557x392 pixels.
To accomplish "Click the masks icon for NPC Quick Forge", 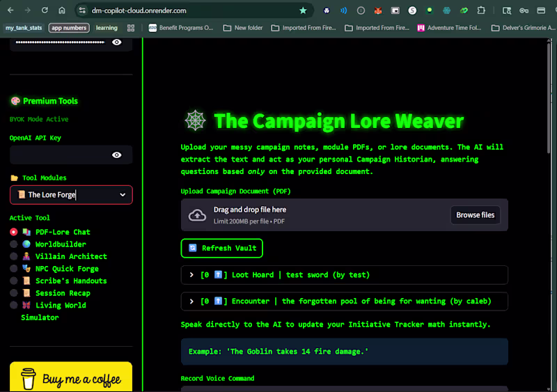I will point(26,268).
